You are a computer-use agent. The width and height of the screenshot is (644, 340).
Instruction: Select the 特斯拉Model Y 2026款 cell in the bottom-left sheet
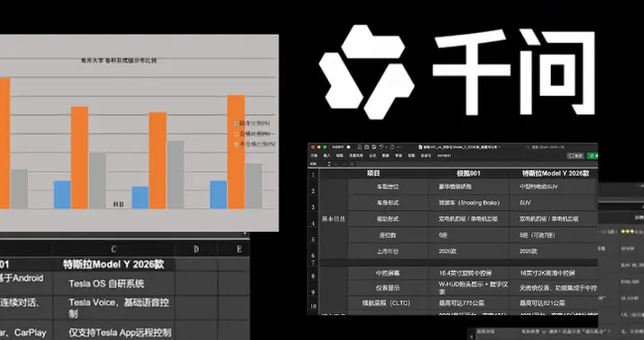[x=114, y=265]
